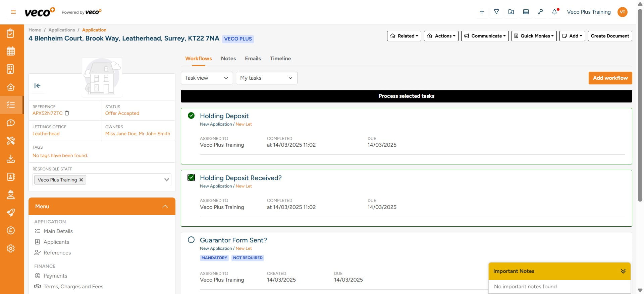644x294 pixels.
Task: Open the settings gear sidebar icon
Action: coord(11,248)
